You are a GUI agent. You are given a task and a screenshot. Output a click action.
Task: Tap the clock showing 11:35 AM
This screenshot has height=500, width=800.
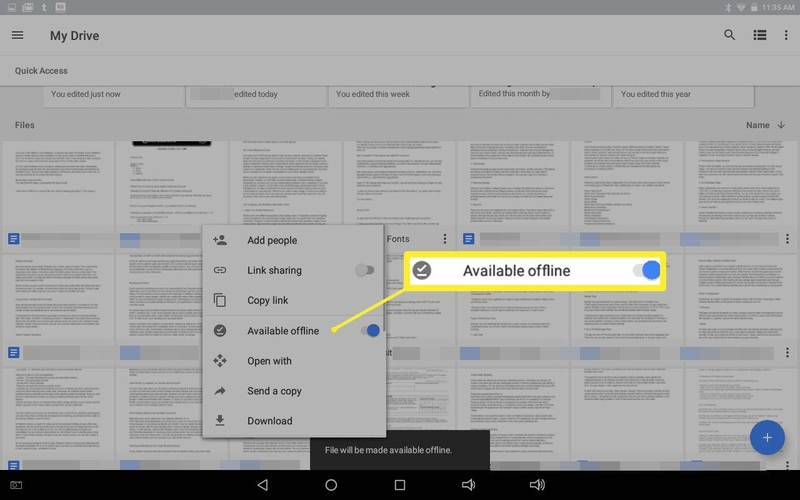778,7
